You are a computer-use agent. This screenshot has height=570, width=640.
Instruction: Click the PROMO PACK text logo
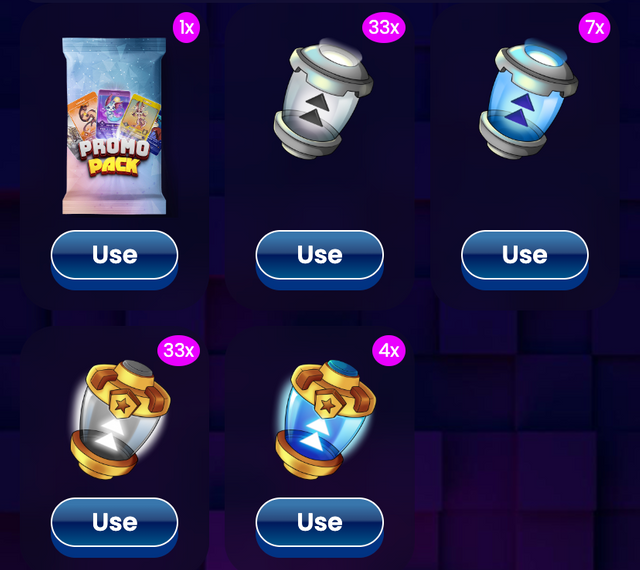[114, 157]
